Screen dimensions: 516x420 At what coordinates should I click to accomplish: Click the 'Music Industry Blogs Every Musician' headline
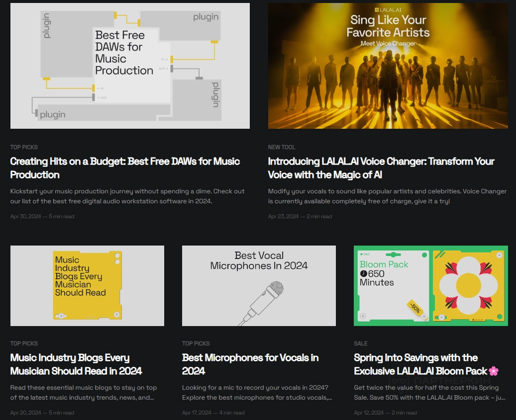(76, 364)
